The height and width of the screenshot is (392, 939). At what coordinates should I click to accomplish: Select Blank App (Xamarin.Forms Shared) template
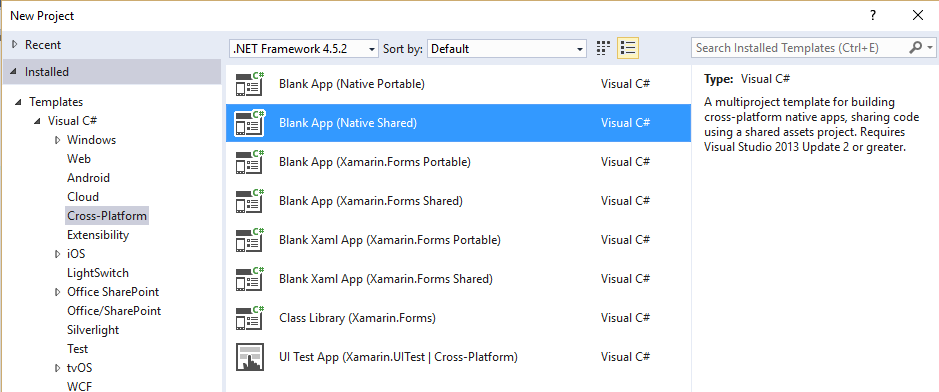click(x=458, y=201)
